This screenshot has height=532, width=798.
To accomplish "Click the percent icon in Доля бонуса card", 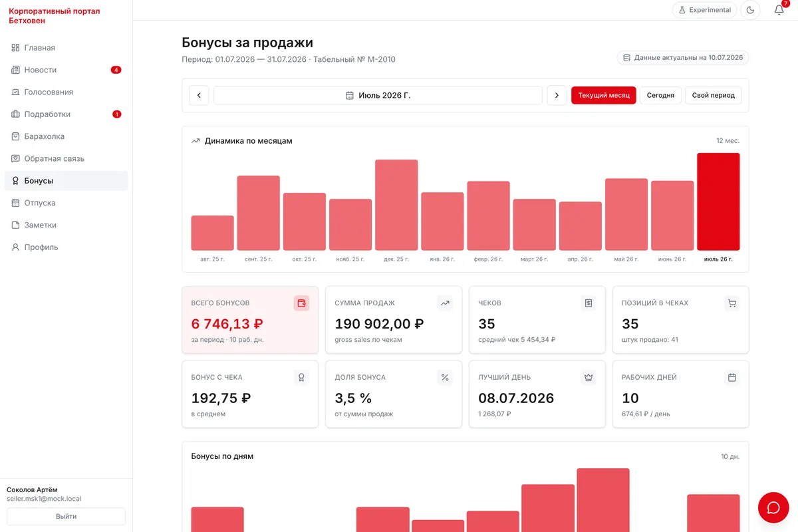I will [445, 378].
